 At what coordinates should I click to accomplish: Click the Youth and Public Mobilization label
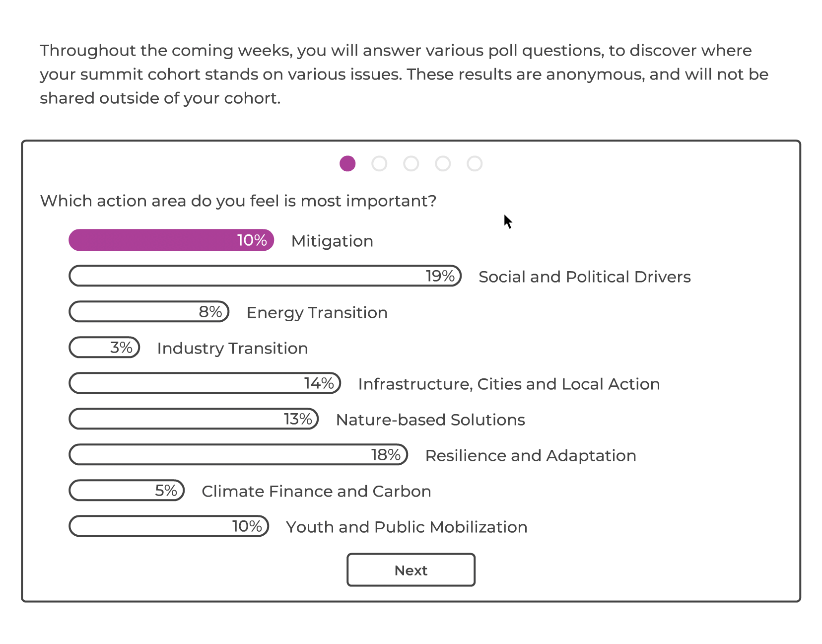point(407,527)
